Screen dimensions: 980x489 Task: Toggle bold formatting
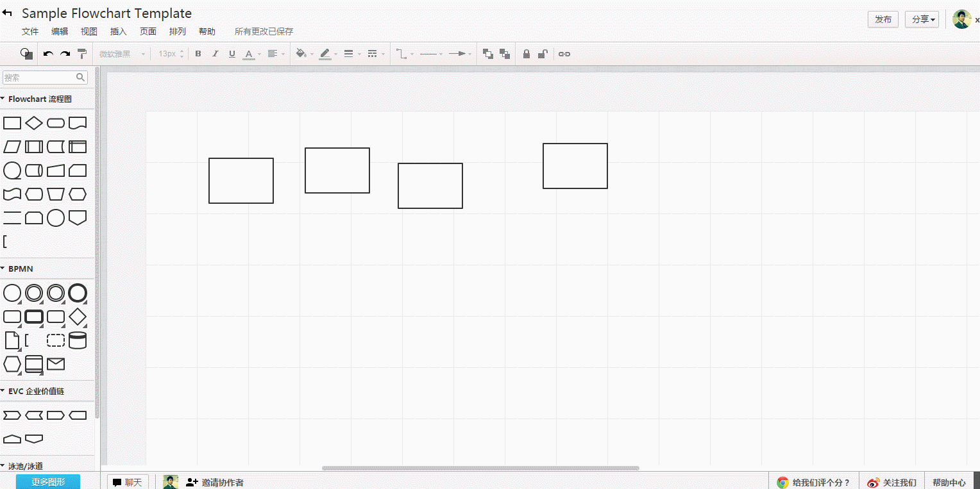pos(198,54)
